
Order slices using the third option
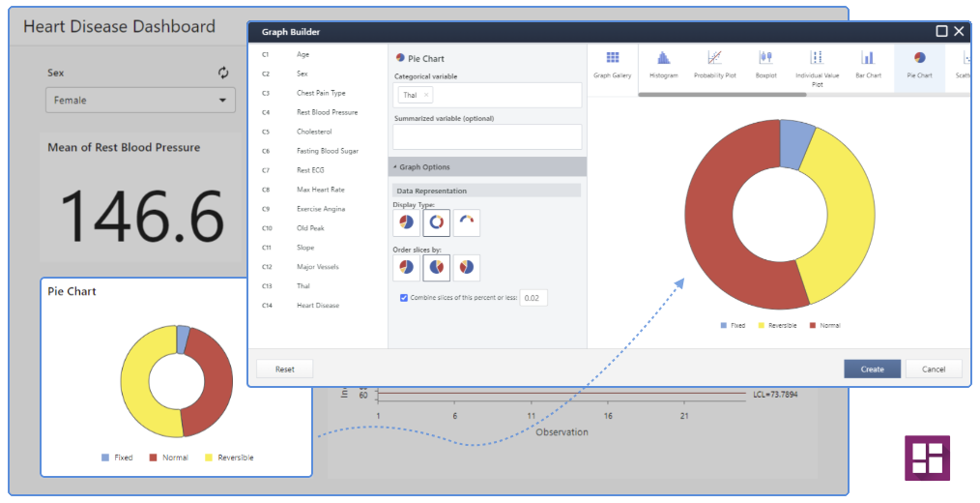point(467,268)
